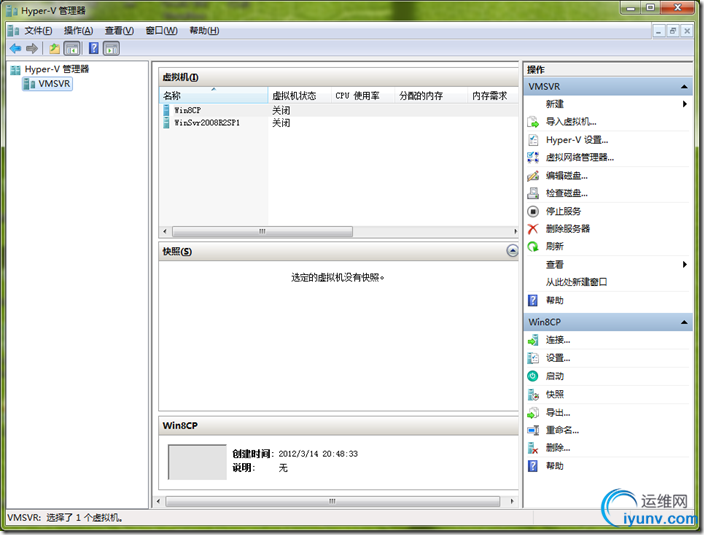704x535 pixels.
Task: Open the 查看(V) menu
Action: click(x=119, y=31)
